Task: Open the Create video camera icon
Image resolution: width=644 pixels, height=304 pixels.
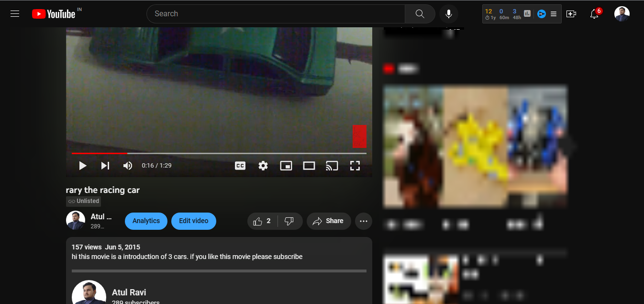Action: [x=571, y=14]
